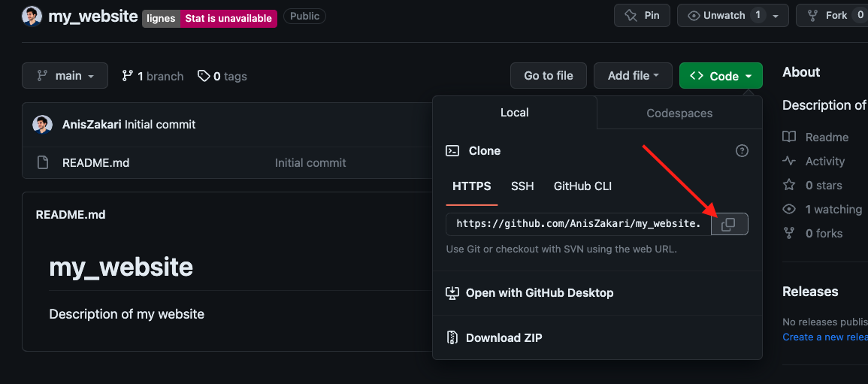868x384 pixels.
Task: Click the clone URL text field
Action: coord(579,224)
